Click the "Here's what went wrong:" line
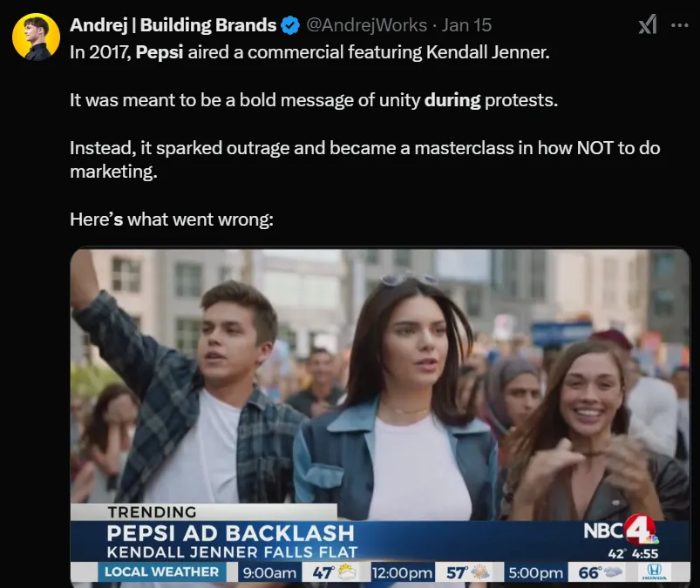The image size is (700, 588). point(172,220)
